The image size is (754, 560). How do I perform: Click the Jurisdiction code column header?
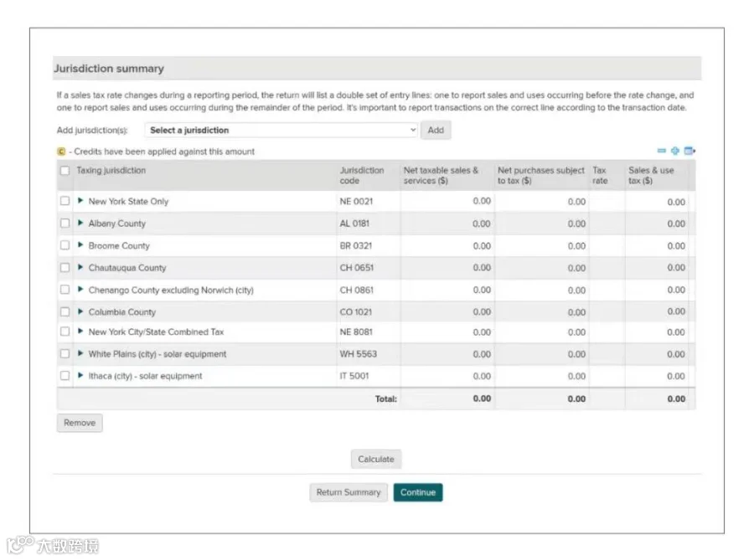coord(362,175)
